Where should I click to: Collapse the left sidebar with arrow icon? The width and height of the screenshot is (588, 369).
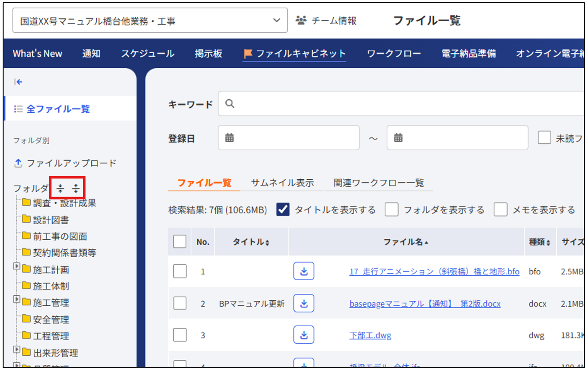click(x=18, y=82)
